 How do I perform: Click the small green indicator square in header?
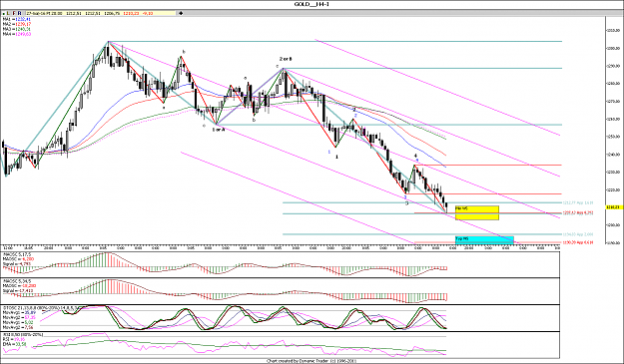click(4, 14)
